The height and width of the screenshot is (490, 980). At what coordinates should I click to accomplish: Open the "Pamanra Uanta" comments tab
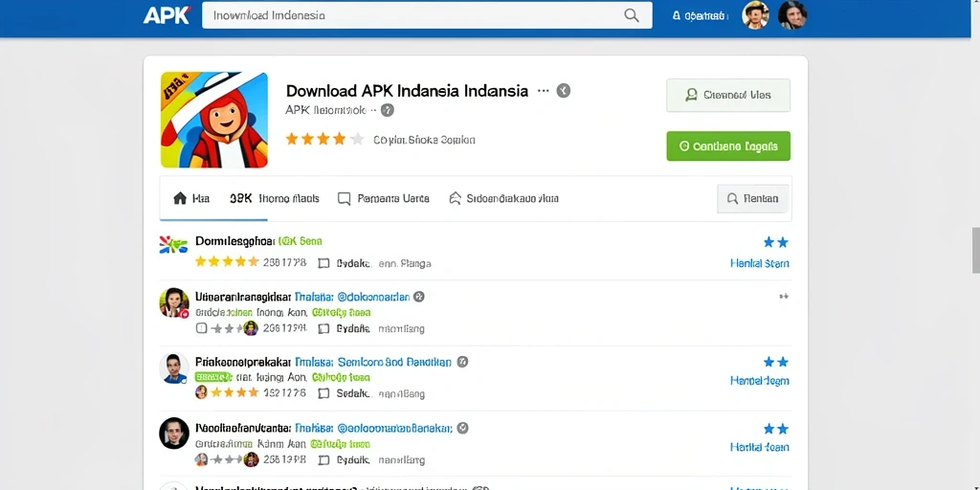click(x=383, y=199)
